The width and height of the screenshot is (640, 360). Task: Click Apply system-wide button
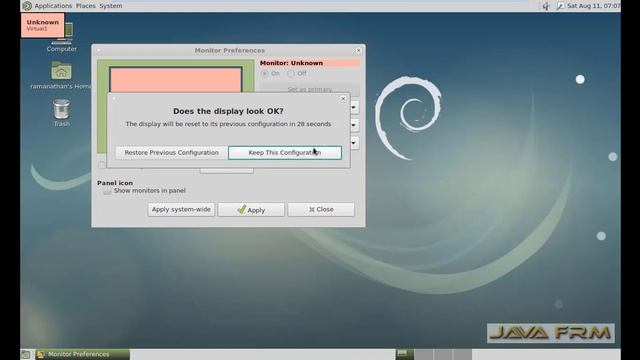181,209
